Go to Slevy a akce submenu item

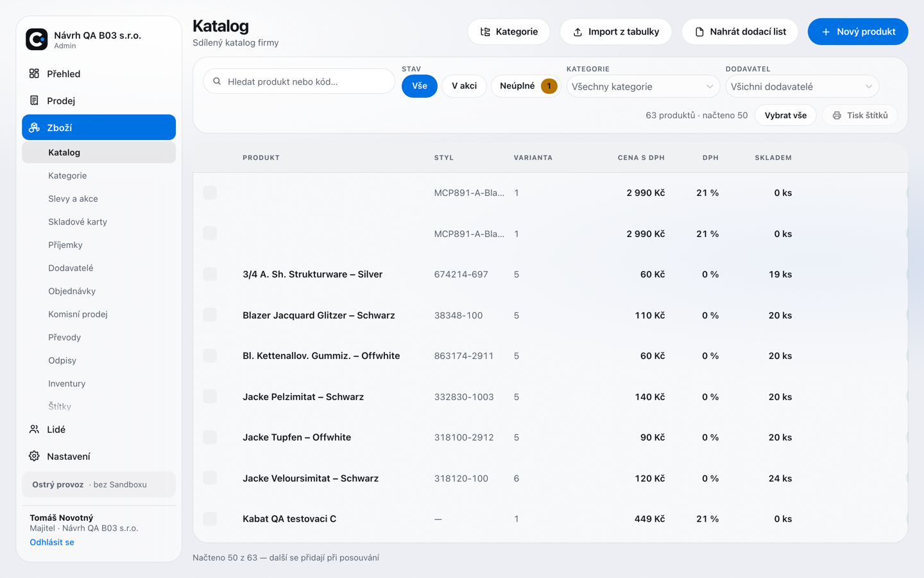tap(99, 198)
